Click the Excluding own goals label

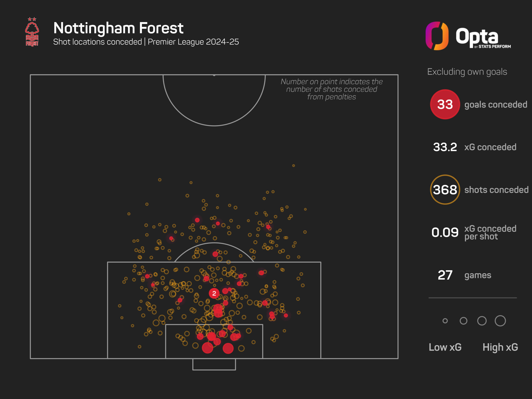coord(467,72)
